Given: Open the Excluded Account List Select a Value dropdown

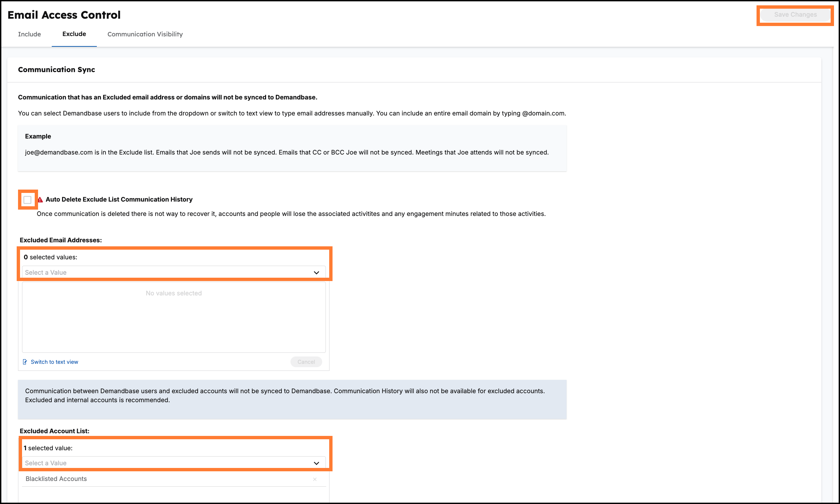Looking at the screenshot, I should (174, 463).
